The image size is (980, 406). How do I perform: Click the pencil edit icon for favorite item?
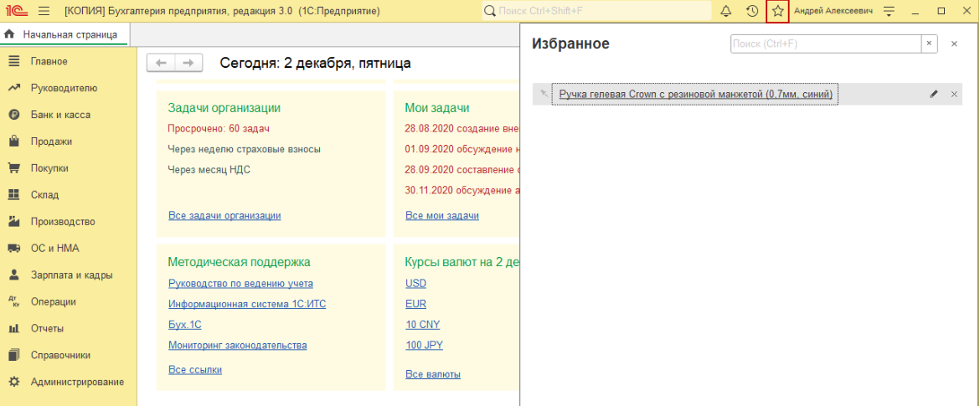pos(934,95)
